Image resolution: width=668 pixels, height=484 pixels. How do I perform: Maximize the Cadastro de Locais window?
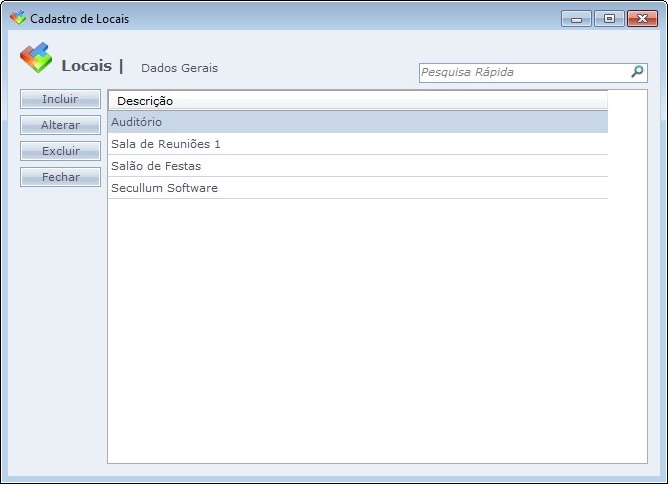(608, 19)
